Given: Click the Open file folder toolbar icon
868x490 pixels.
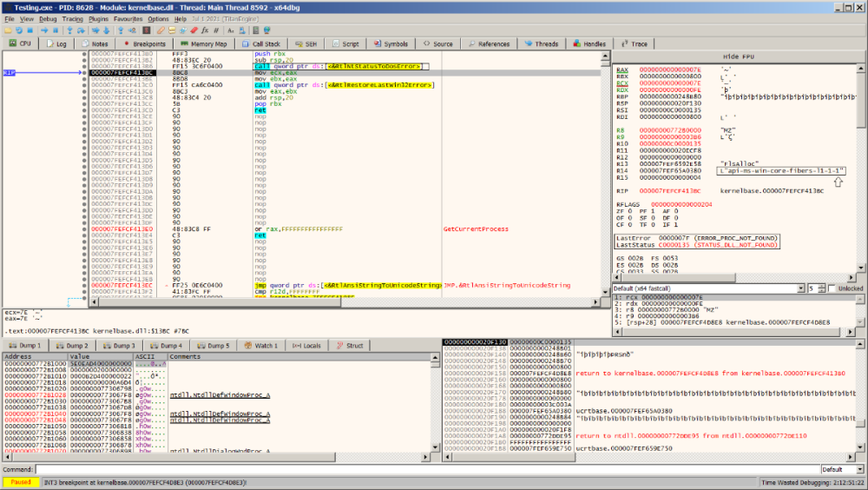Looking at the screenshot, I should [7, 30].
